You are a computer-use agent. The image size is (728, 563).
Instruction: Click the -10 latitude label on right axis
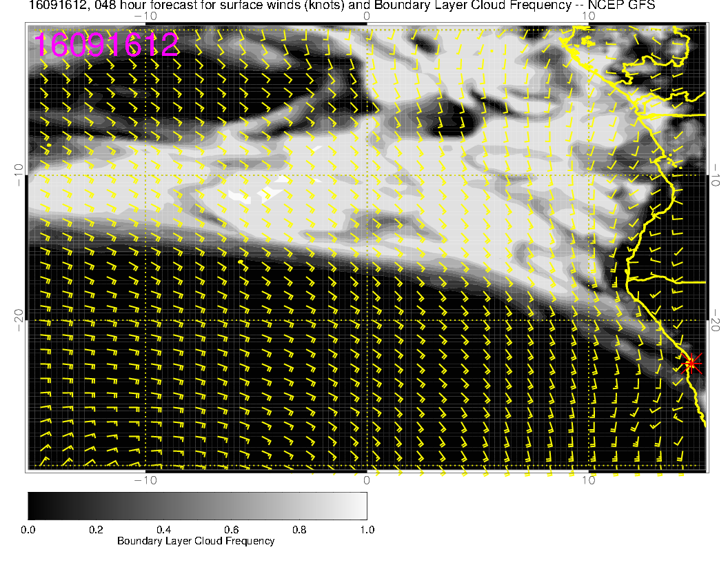tap(717, 175)
